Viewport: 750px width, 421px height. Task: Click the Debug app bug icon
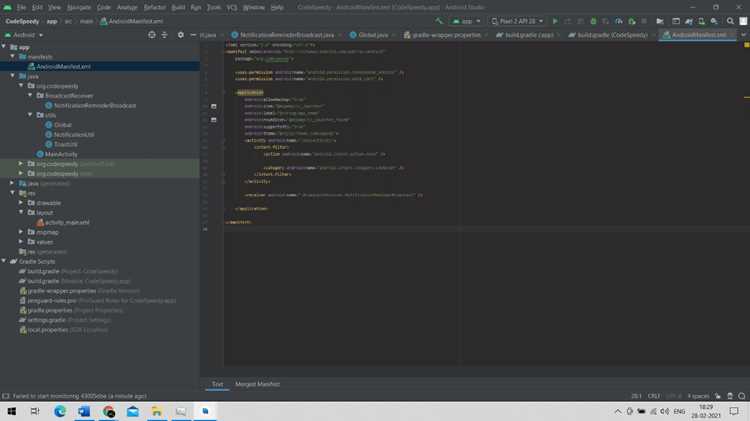[593, 21]
